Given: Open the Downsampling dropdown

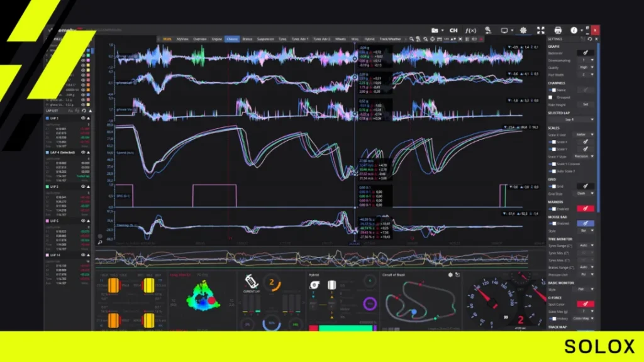Looking at the screenshot, I should tap(586, 60).
